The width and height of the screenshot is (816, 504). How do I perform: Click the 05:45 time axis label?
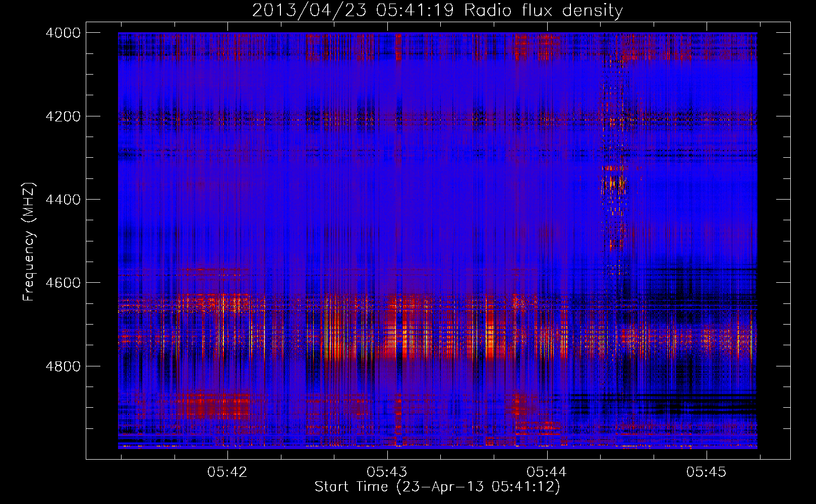(x=707, y=472)
